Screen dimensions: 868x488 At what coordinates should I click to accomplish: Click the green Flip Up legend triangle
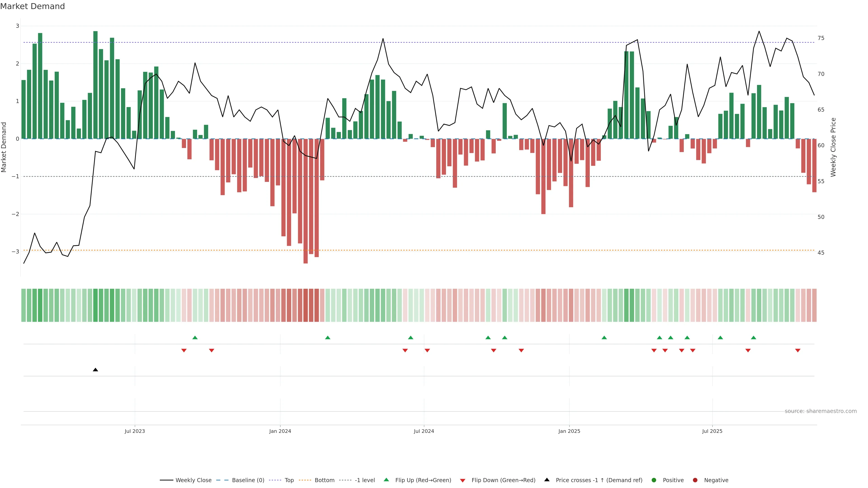point(386,480)
